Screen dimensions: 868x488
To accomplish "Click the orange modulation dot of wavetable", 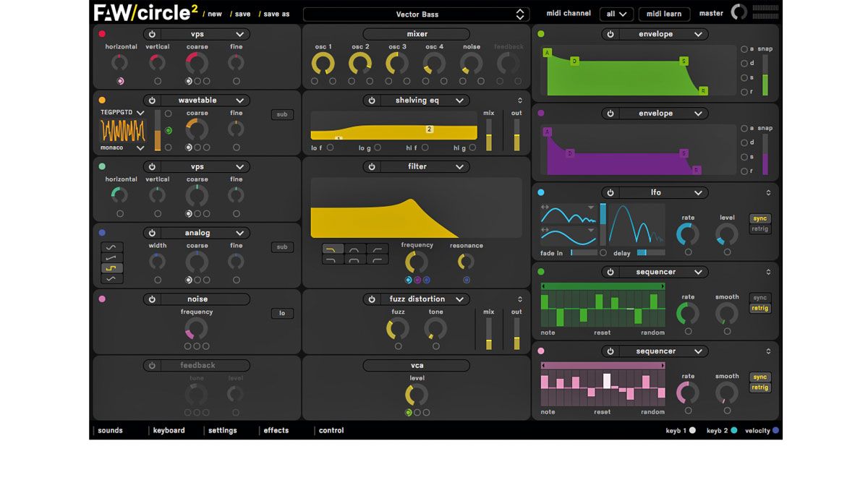I will coord(102,100).
